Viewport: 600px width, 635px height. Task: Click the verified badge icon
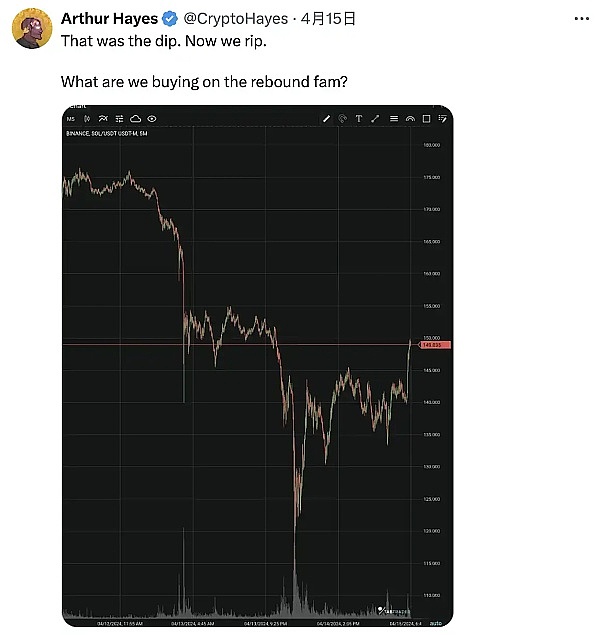click(x=170, y=19)
